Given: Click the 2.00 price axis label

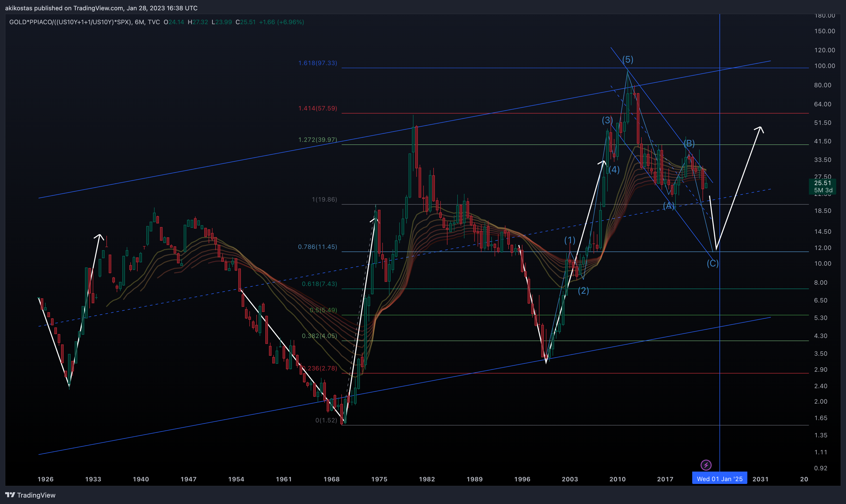Looking at the screenshot, I should [x=820, y=402].
